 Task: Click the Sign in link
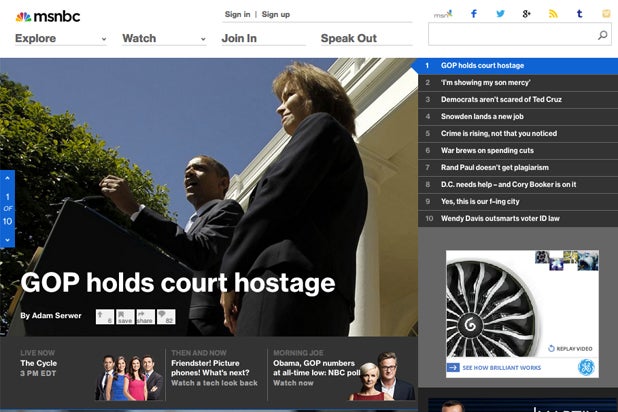click(x=237, y=14)
